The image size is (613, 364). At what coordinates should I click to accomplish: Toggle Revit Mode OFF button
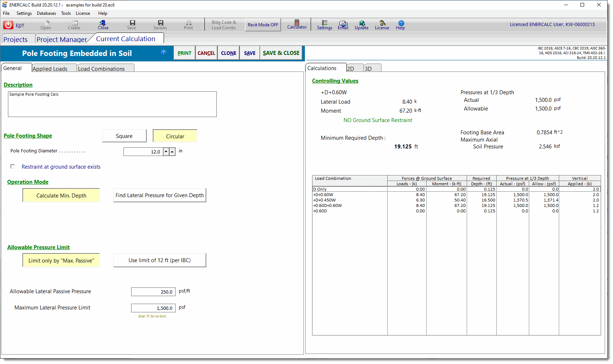[263, 25]
